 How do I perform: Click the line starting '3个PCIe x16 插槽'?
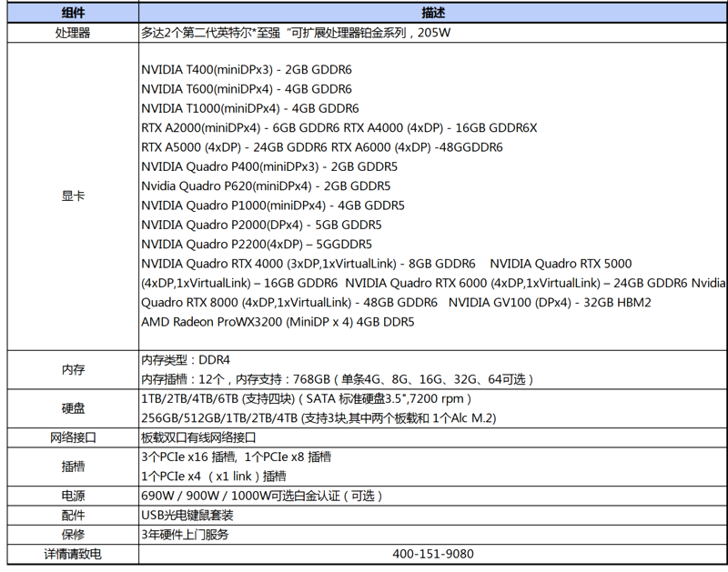tap(237, 457)
